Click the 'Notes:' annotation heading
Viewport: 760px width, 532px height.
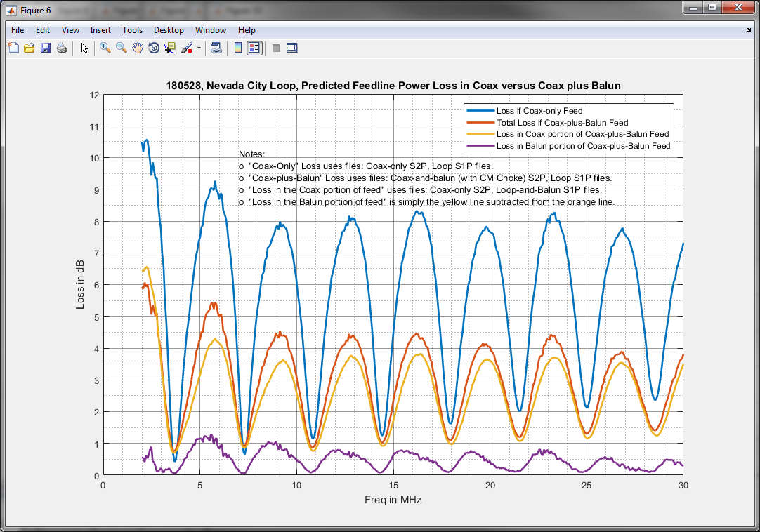pyautogui.click(x=251, y=154)
